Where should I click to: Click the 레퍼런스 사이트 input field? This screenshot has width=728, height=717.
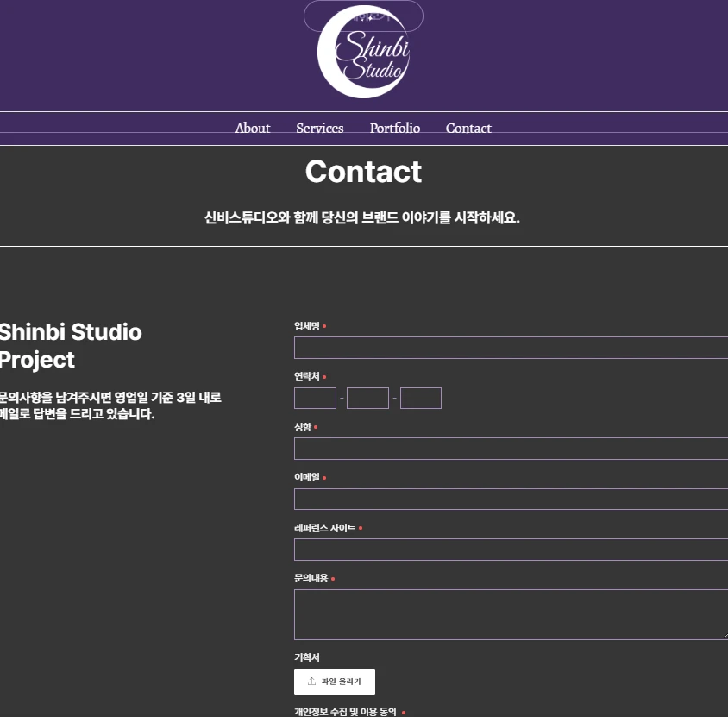click(511, 550)
